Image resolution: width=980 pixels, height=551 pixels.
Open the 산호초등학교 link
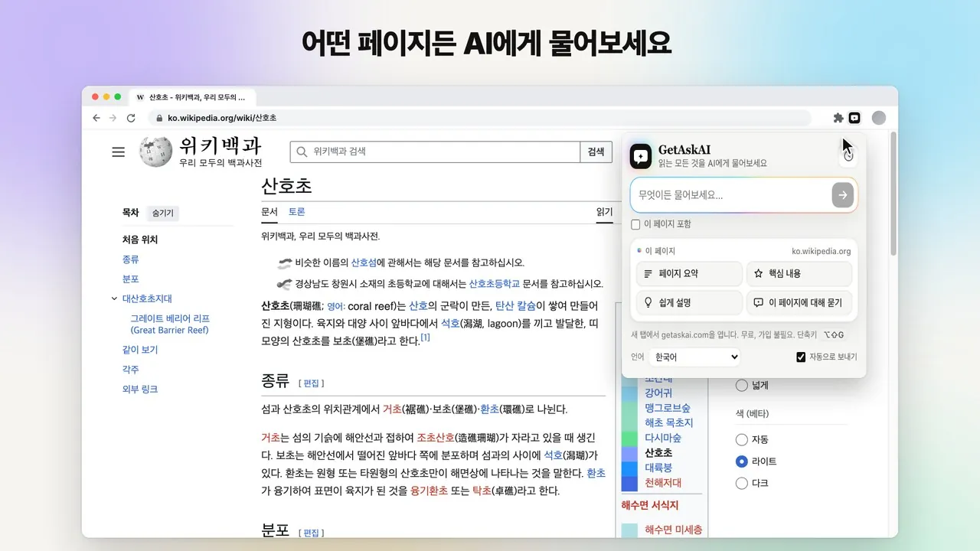pyautogui.click(x=495, y=284)
